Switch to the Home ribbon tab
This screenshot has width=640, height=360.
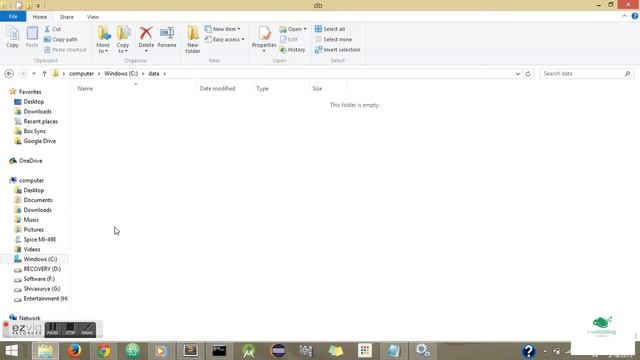click(x=40, y=17)
